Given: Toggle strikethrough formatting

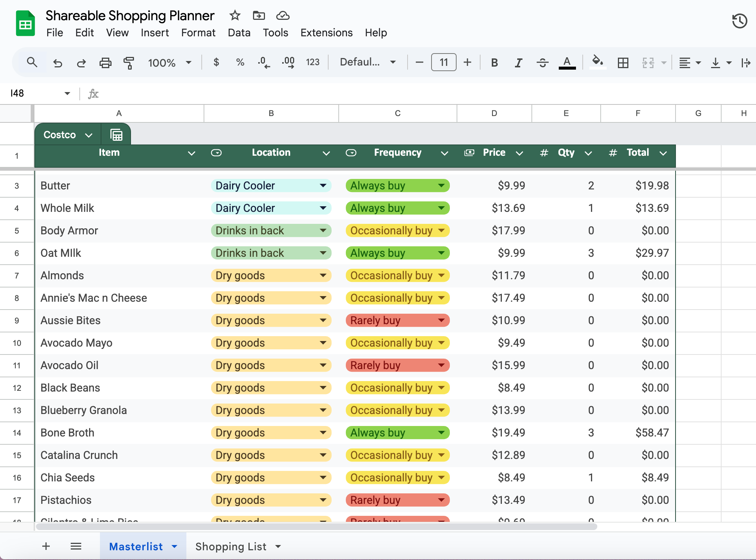Looking at the screenshot, I should (542, 63).
